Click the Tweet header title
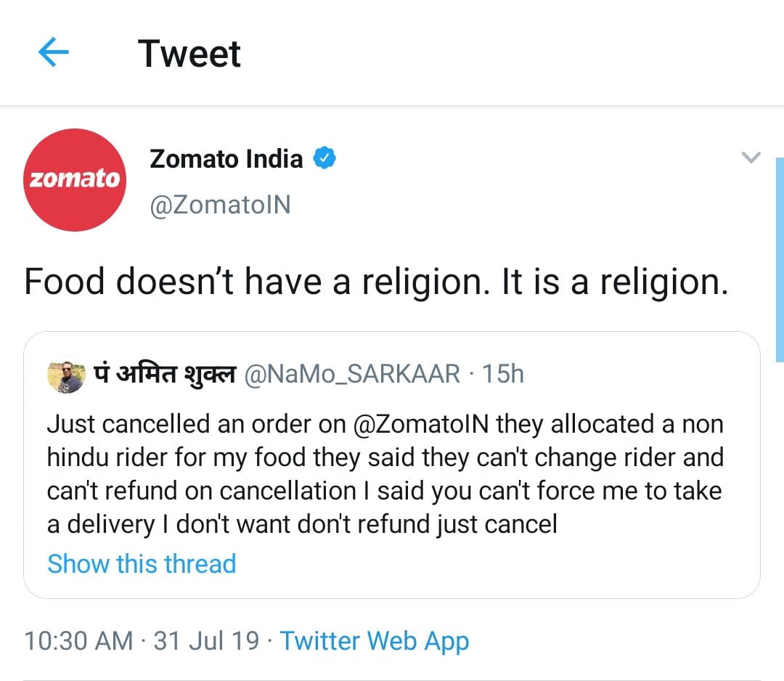784x681 pixels. (x=189, y=54)
